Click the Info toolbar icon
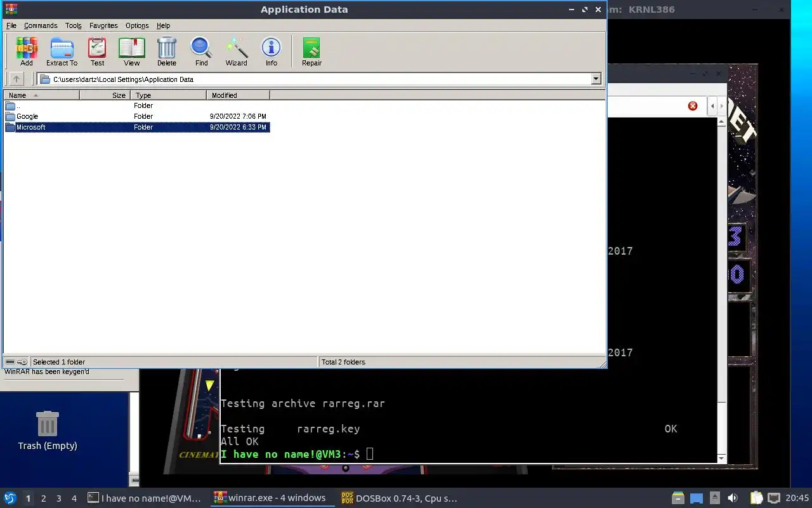 pyautogui.click(x=272, y=52)
